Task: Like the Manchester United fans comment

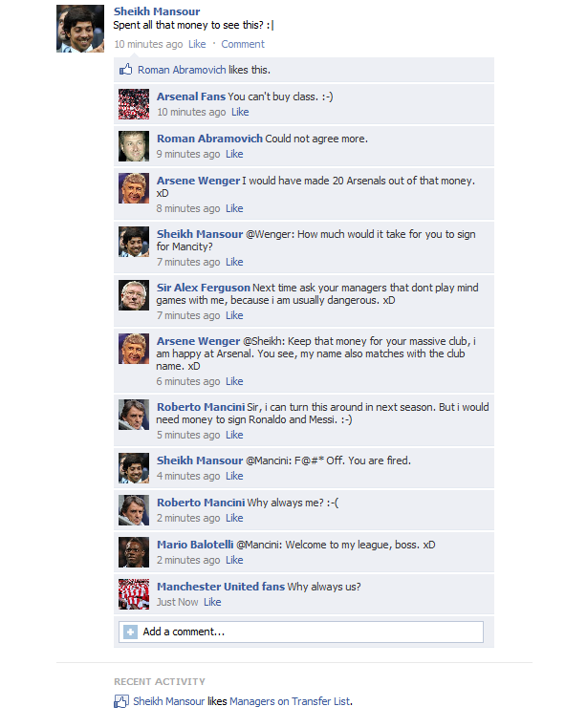Action: 212,602
